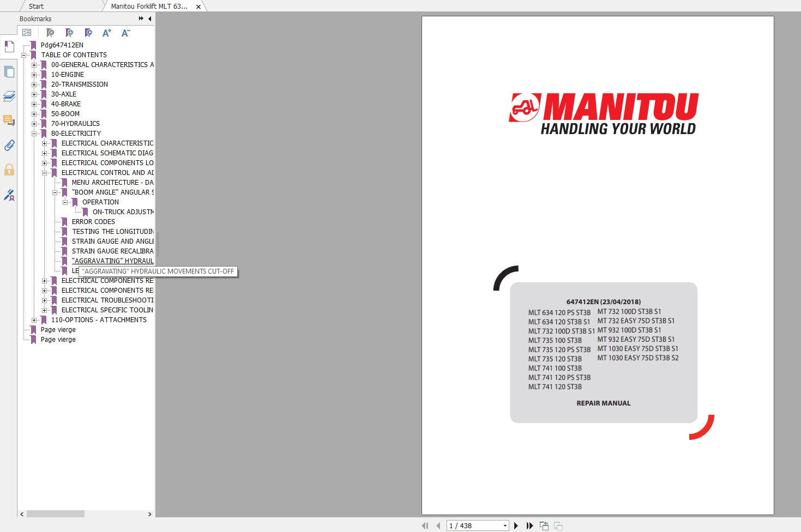Open the first Page vierge bookmark
This screenshot has width=801, height=532.
coord(58,330)
